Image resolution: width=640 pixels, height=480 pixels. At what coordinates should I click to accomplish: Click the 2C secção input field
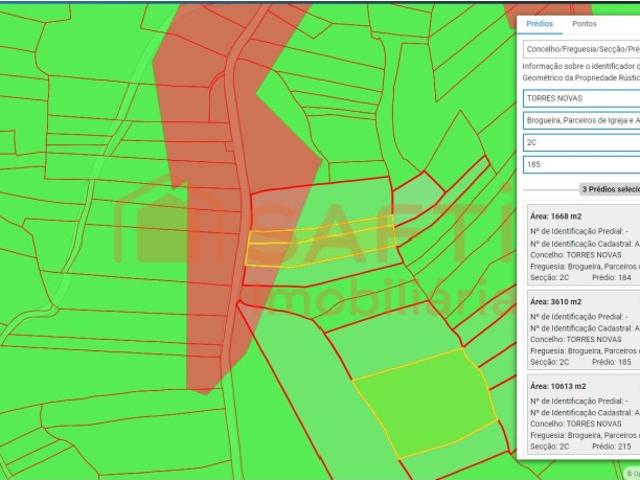click(x=580, y=142)
